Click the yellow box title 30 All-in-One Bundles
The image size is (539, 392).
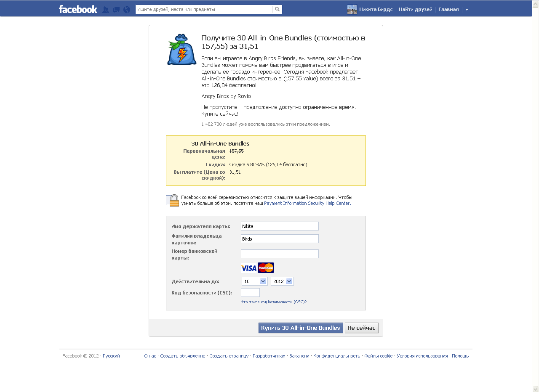point(220,143)
